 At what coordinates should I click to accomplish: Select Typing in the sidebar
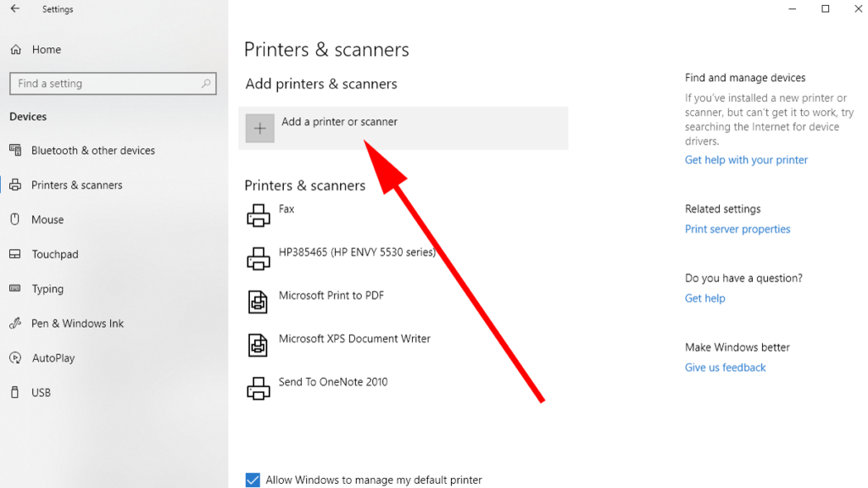47,289
